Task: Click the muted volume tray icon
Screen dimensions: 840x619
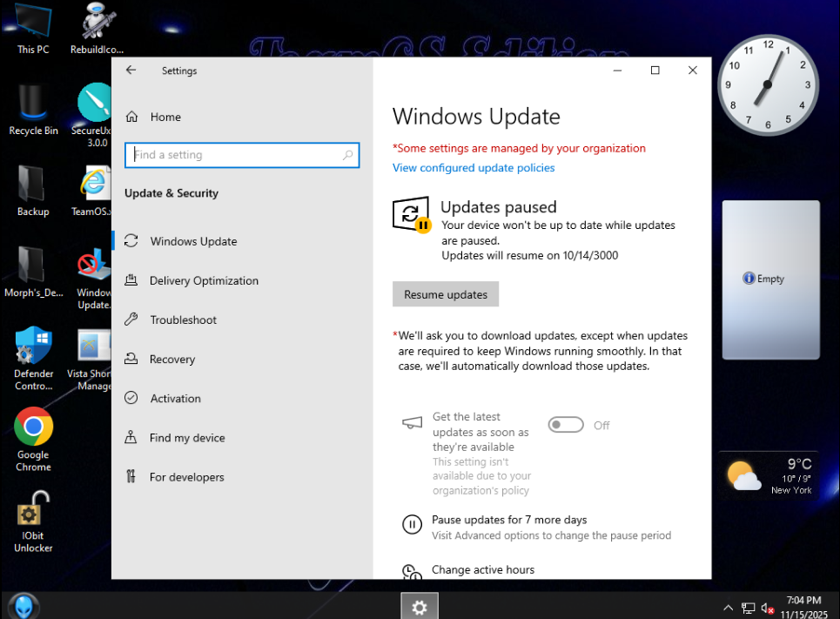Action: [768, 609]
